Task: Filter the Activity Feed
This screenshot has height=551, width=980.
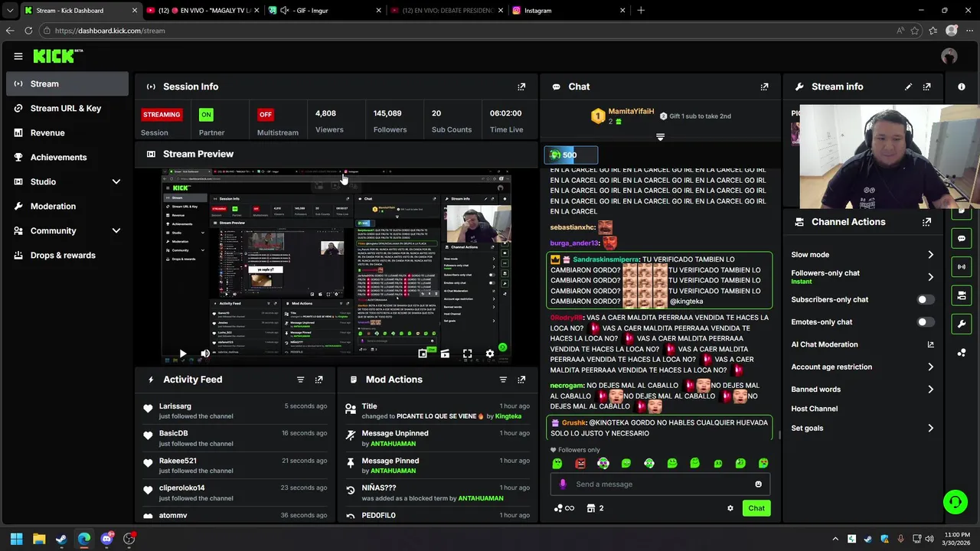Action: [300, 380]
